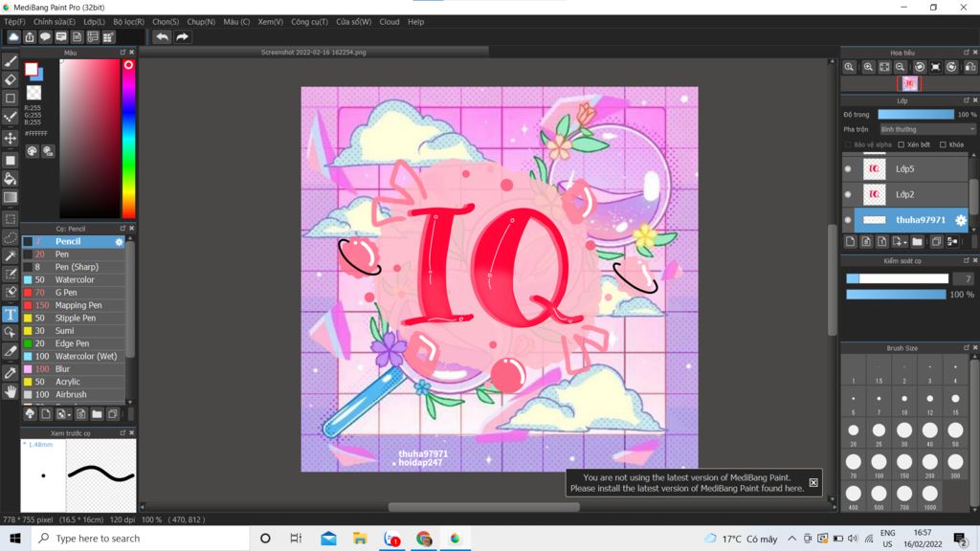Click the Windows search box
Image resolution: width=980 pixels, height=551 pixels.
pos(140,539)
